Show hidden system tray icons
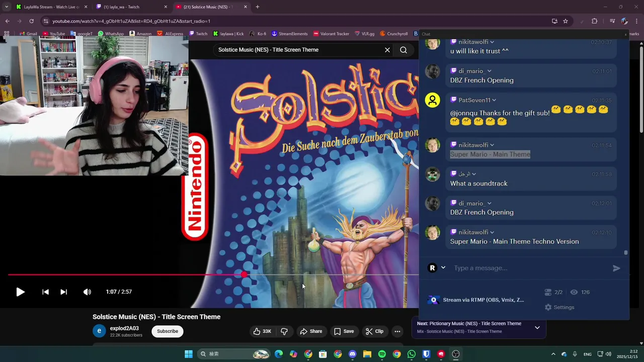This screenshot has height=362, width=644. click(553, 354)
